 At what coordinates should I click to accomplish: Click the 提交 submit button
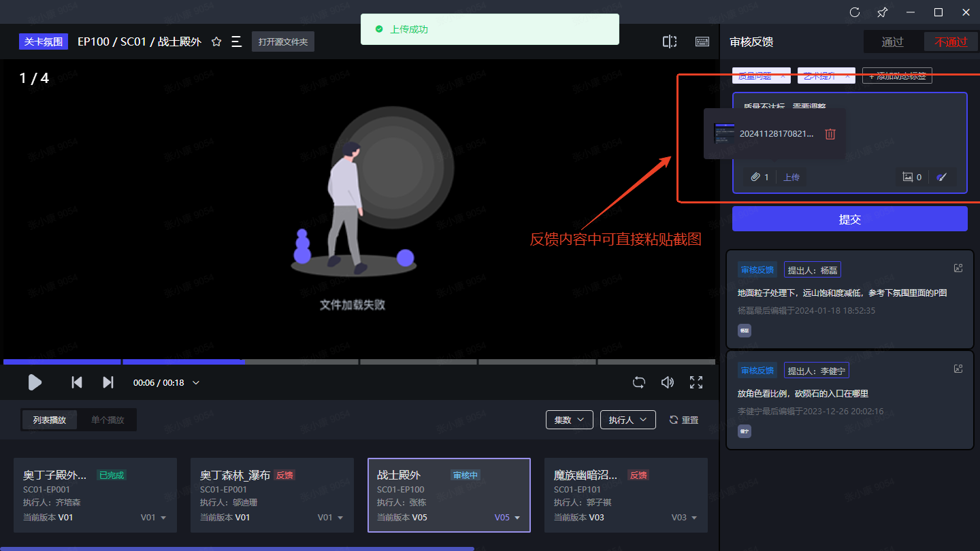(849, 219)
